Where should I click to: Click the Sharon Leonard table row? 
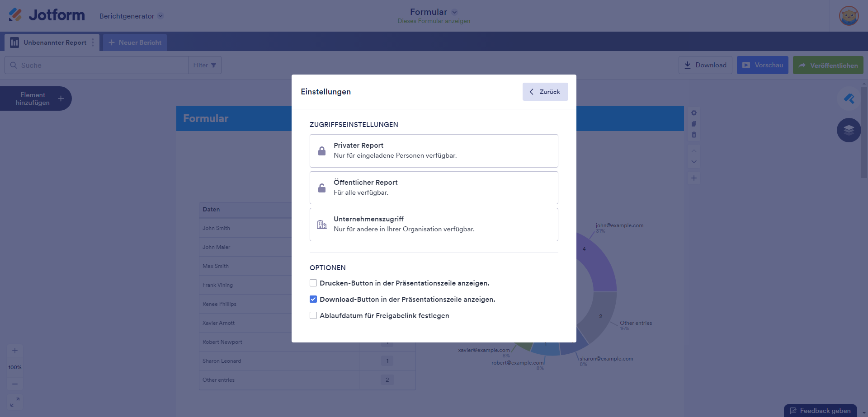[x=307, y=361]
